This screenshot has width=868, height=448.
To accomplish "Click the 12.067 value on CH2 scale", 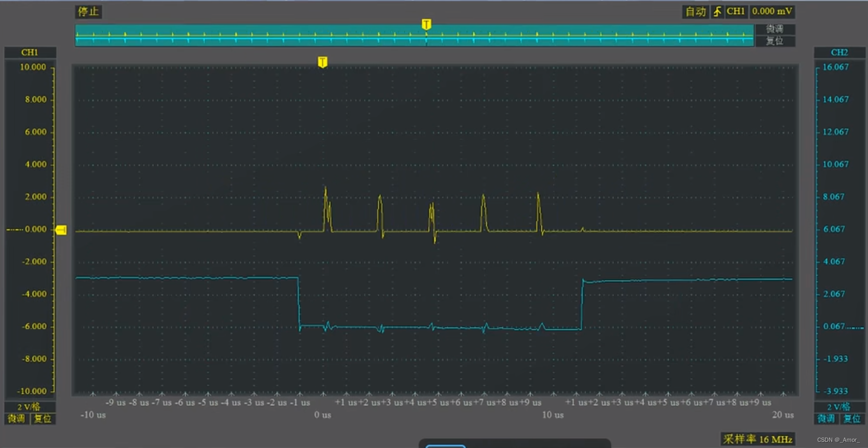I will tap(835, 132).
